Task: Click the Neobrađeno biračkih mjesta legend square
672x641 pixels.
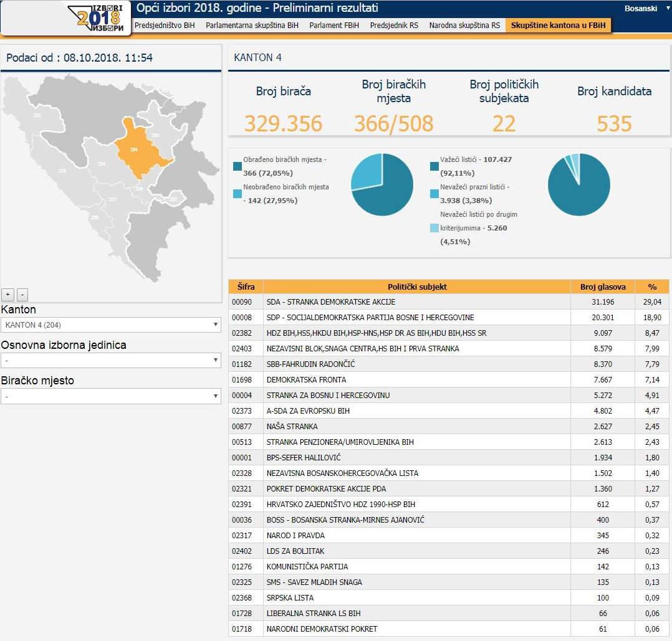Action: pyautogui.click(x=238, y=194)
